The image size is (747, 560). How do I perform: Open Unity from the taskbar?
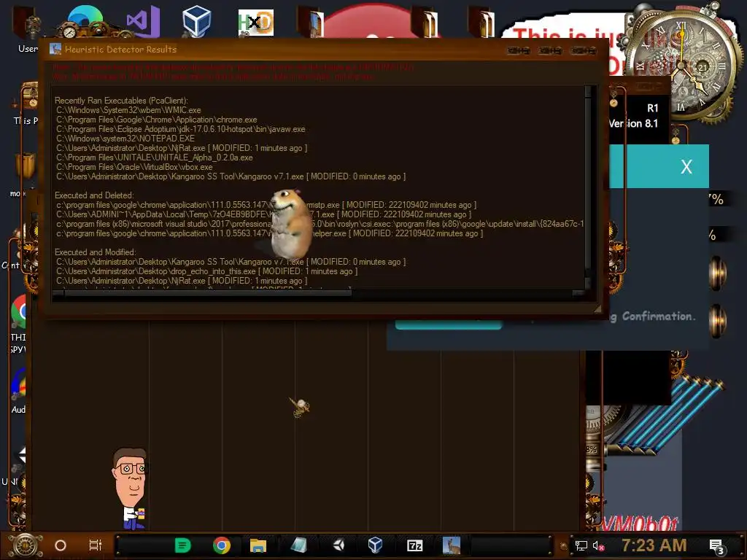pyautogui.click(x=338, y=545)
